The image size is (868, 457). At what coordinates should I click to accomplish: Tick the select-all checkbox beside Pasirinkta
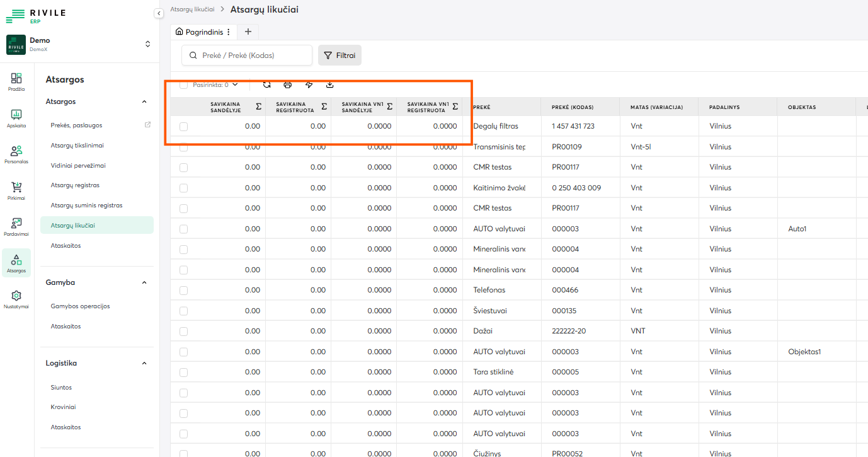(x=183, y=84)
